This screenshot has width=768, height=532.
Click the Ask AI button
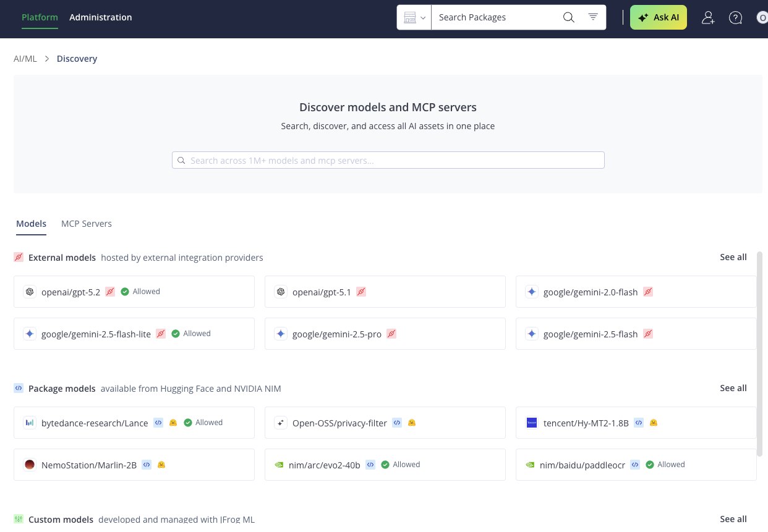(659, 17)
